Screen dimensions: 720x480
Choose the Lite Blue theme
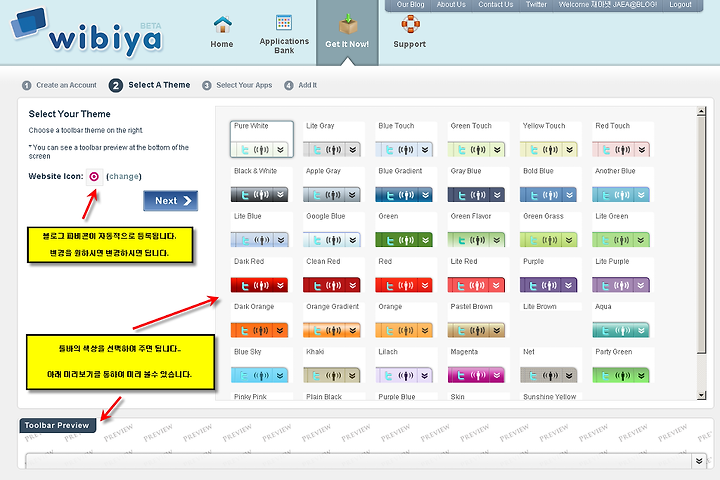point(261,230)
